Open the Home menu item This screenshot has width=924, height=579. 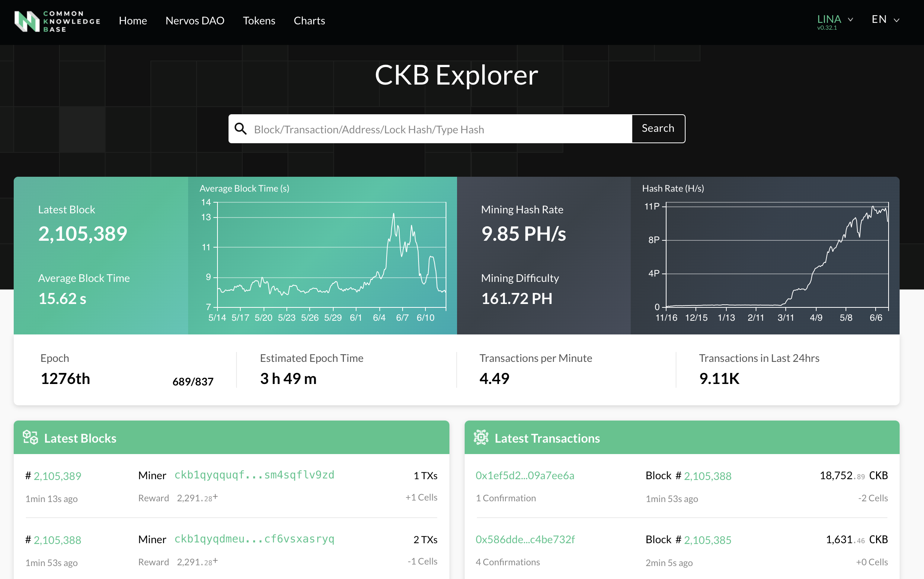tap(133, 21)
